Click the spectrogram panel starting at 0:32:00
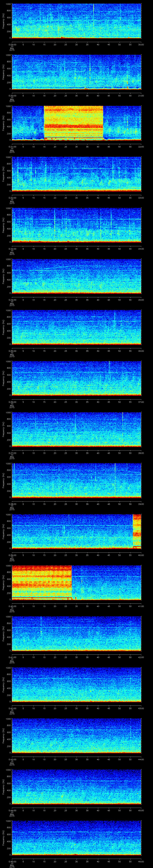This screenshot has width=153, height=868. pyautogui.click(x=76, y=174)
